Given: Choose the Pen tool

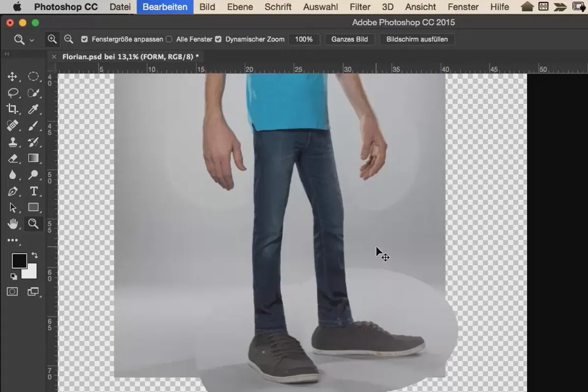Looking at the screenshot, I should [x=13, y=191].
